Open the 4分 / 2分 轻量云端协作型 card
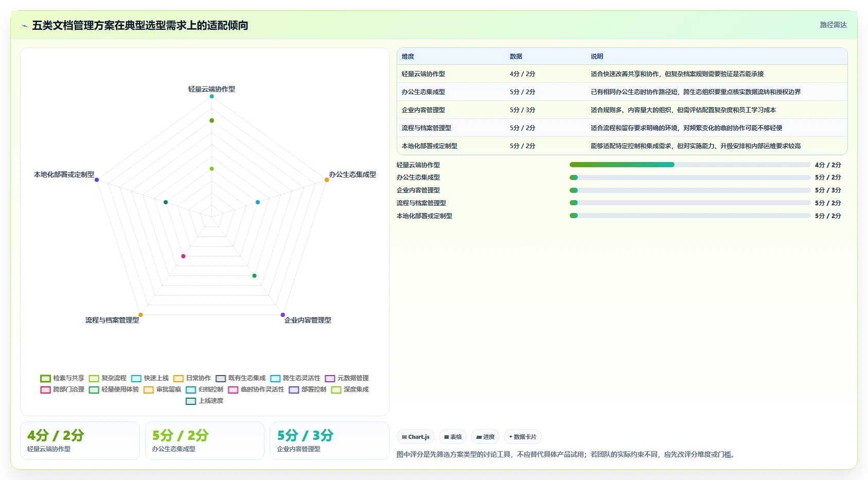Screen dimensions: 868x480 80,440
